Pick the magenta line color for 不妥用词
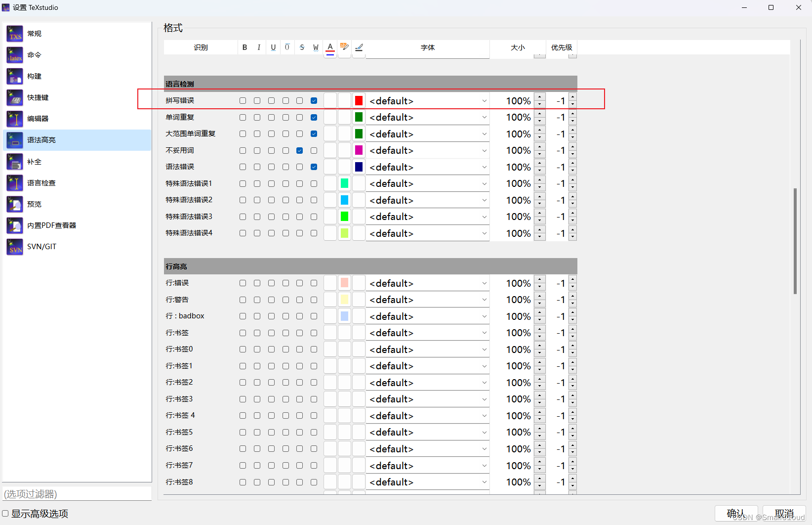This screenshot has height=525, width=812. tap(359, 150)
